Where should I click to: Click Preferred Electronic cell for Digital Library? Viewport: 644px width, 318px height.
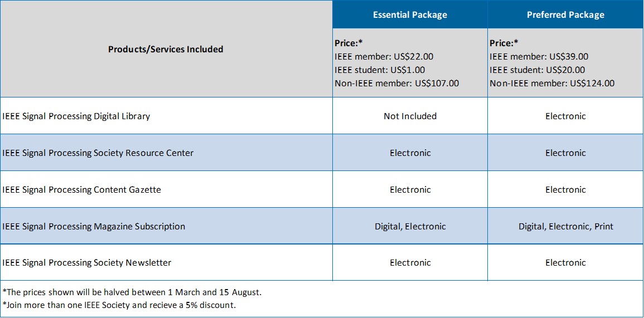565,116
